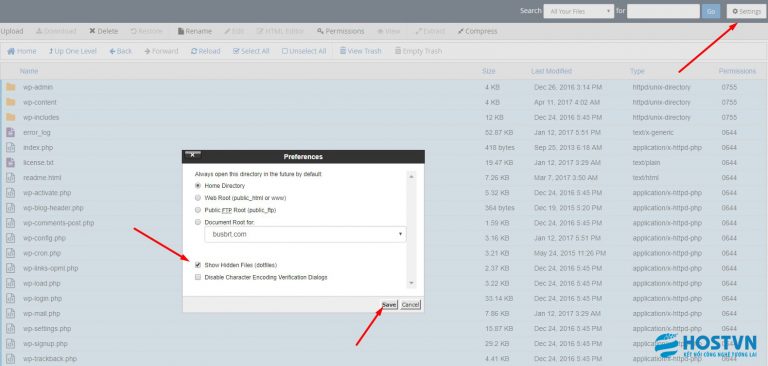The width and height of the screenshot is (768, 366).
Task: Click the wp-activate.php file icon
Action: point(11,193)
